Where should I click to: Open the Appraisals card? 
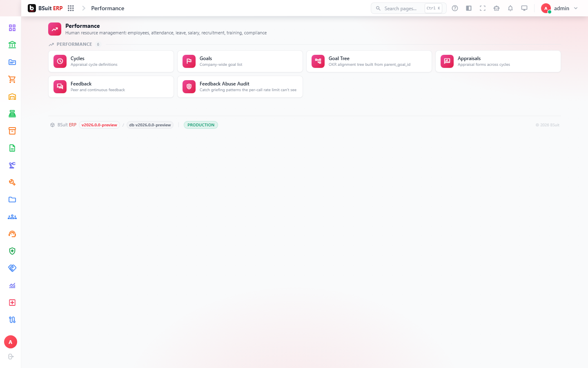[x=498, y=61]
